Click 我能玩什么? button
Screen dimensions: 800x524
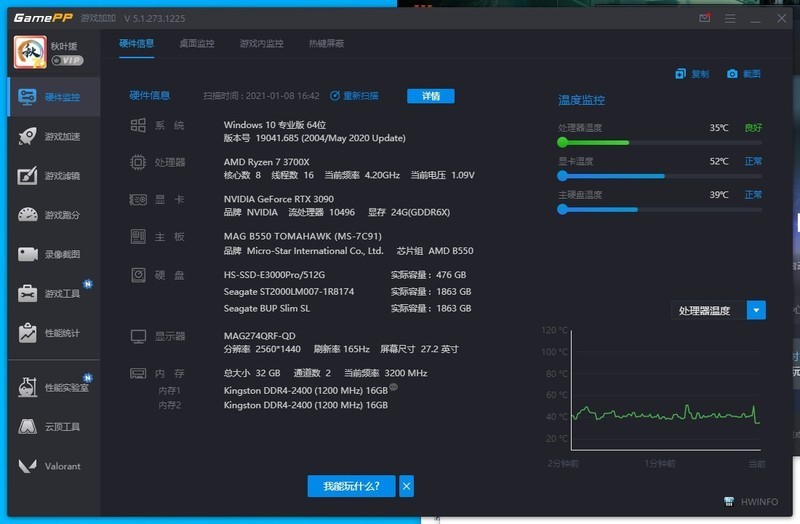(x=351, y=486)
